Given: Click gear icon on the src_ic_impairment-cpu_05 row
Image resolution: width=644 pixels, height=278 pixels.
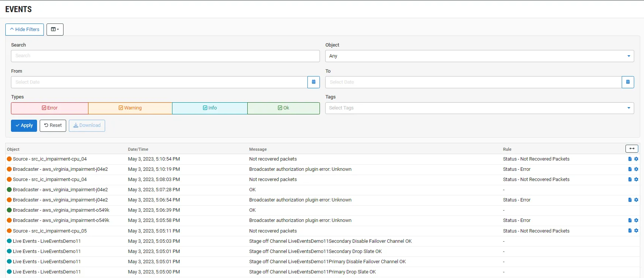Looking at the screenshot, I should pyautogui.click(x=636, y=231).
